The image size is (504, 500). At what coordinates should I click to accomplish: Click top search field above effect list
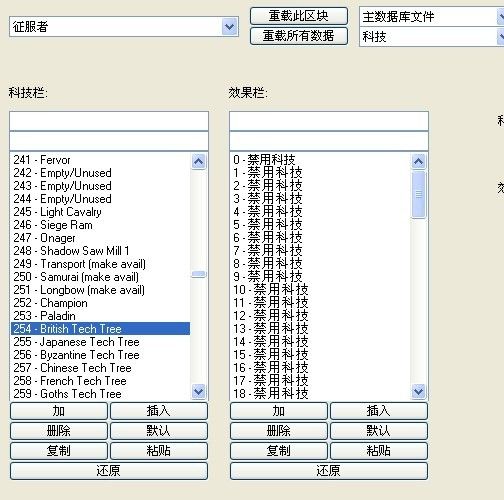(x=329, y=121)
